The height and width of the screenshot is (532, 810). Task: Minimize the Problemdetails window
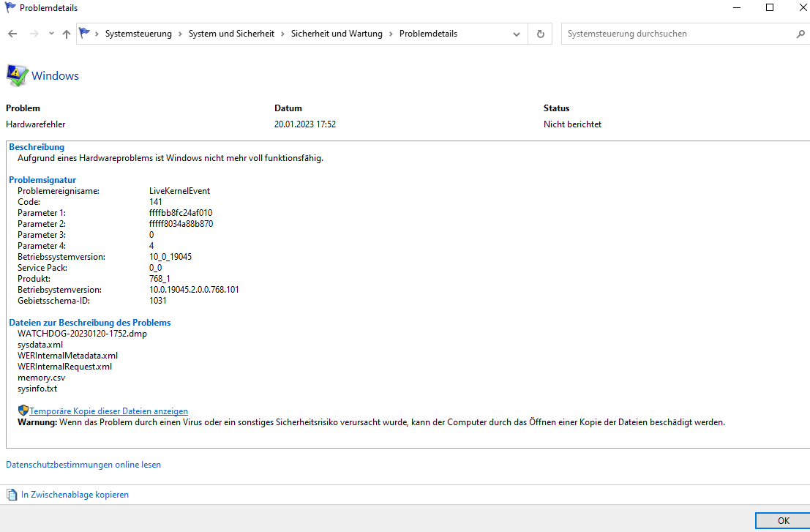[x=737, y=7]
